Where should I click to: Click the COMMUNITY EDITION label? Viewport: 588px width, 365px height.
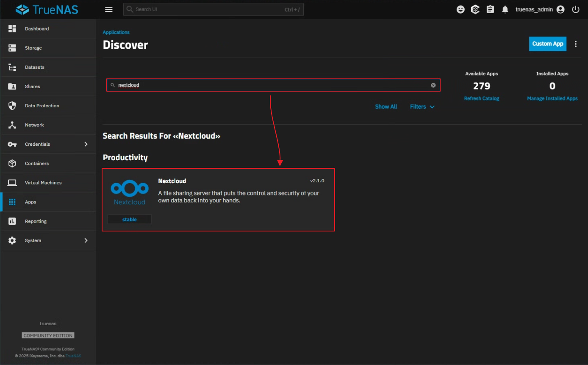(x=48, y=335)
